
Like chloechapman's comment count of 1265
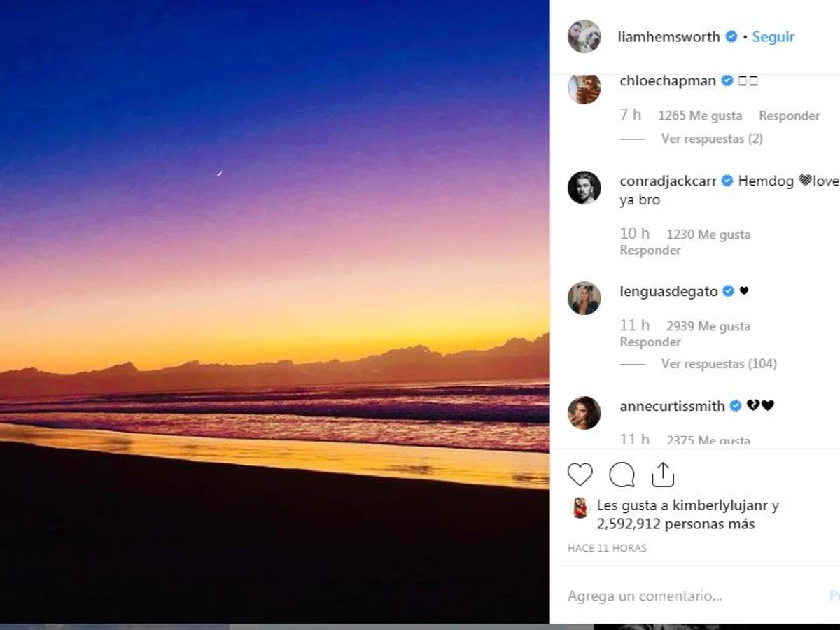click(699, 115)
